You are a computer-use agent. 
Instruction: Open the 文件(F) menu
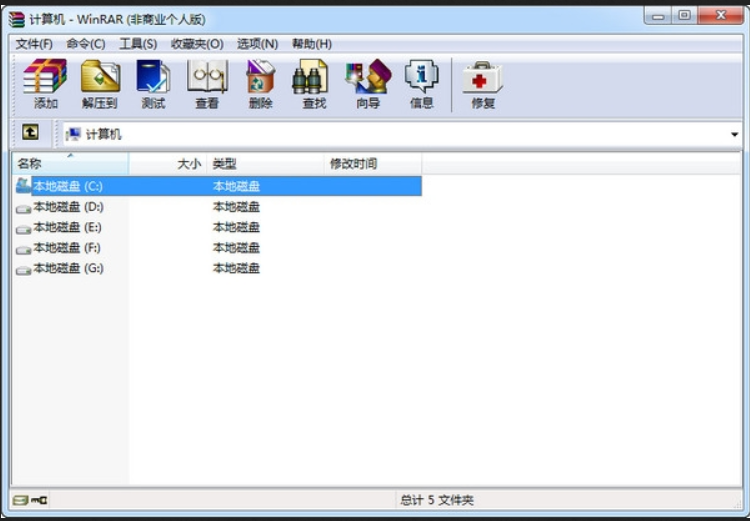[x=34, y=44]
